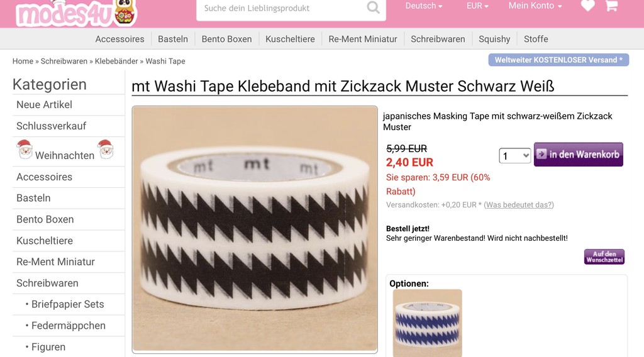
Task: Click the left Santa icon beside Weihnachten
Action: pyautogui.click(x=25, y=149)
